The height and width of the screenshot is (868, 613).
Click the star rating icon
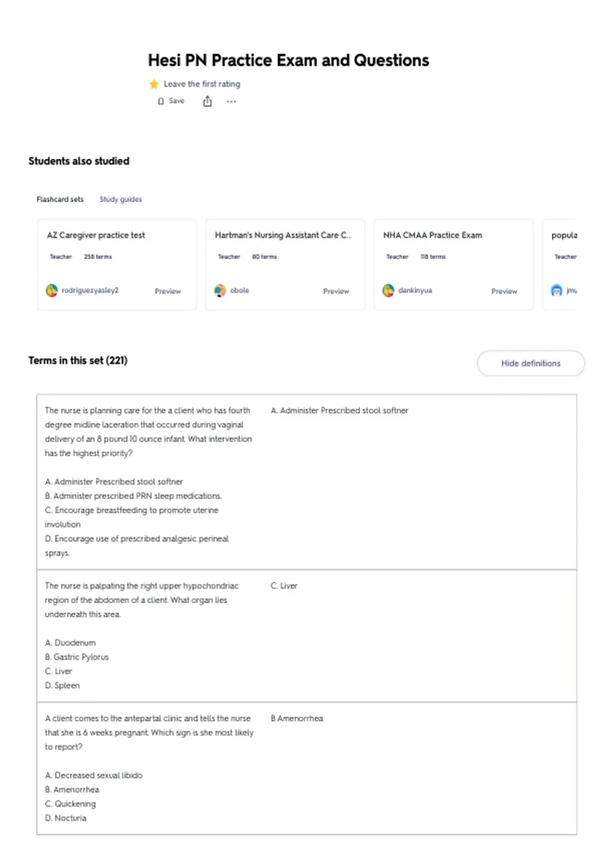click(x=154, y=84)
